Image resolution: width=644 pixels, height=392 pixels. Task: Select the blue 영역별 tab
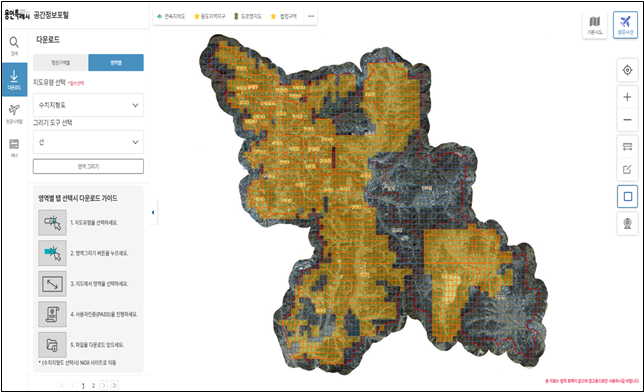[x=116, y=62]
